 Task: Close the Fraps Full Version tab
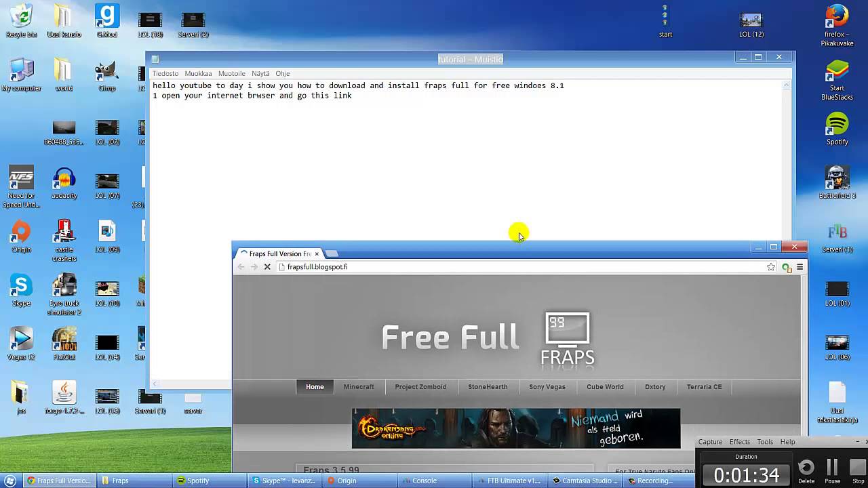click(x=317, y=253)
